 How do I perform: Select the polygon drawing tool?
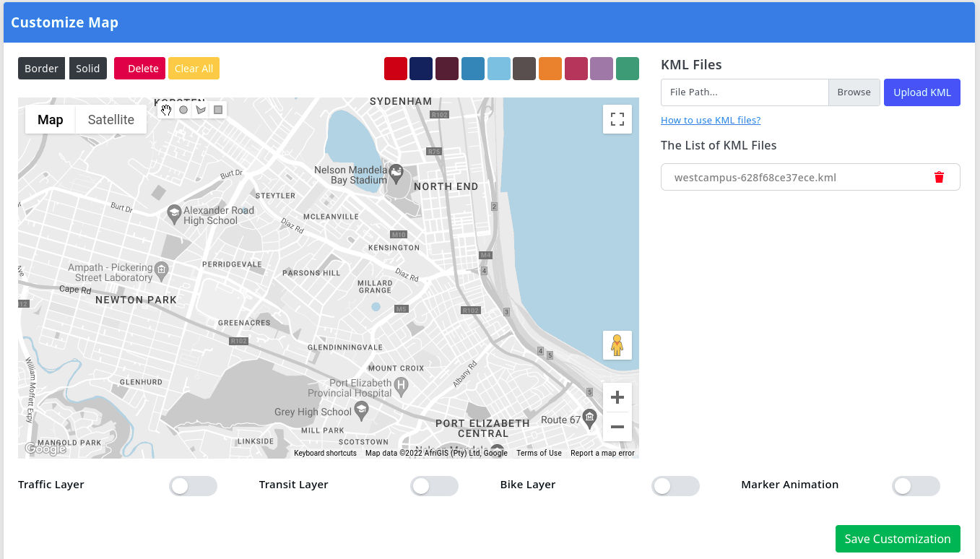(201, 109)
